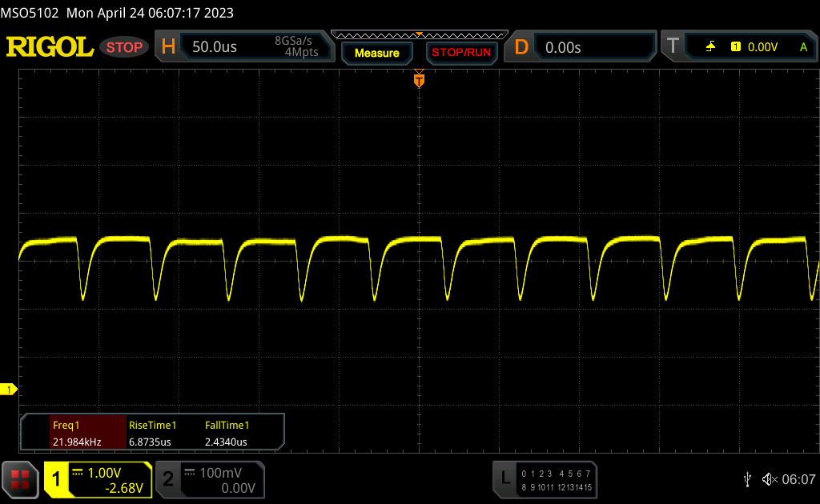Screen dimensions: 820x504
Task: Click the USB connection icon
Action: pos(747,479)
